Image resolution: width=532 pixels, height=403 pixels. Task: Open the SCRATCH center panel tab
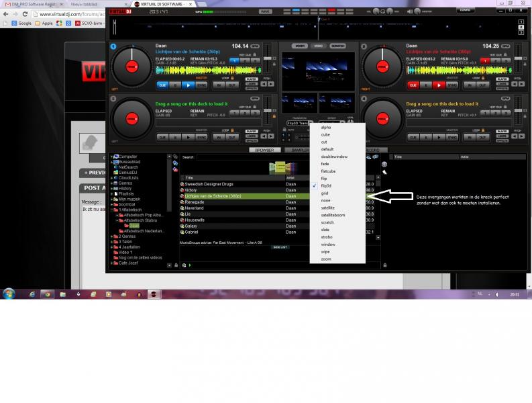[337, 46]
